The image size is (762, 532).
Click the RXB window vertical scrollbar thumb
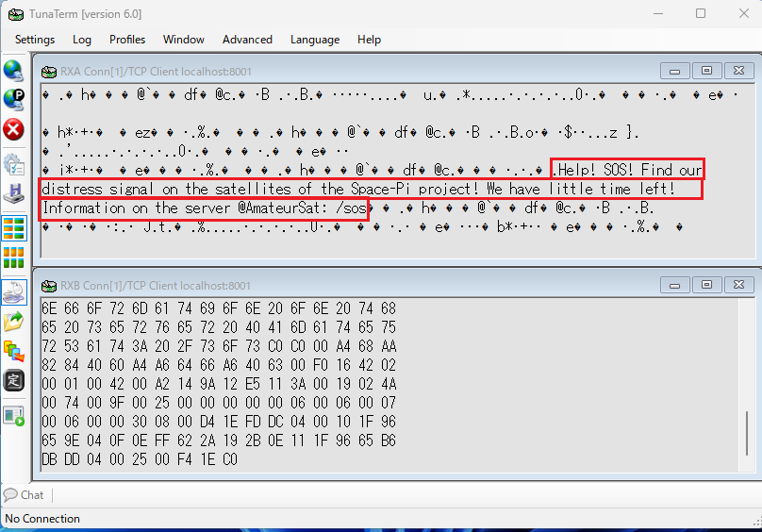tap(747, 433)
